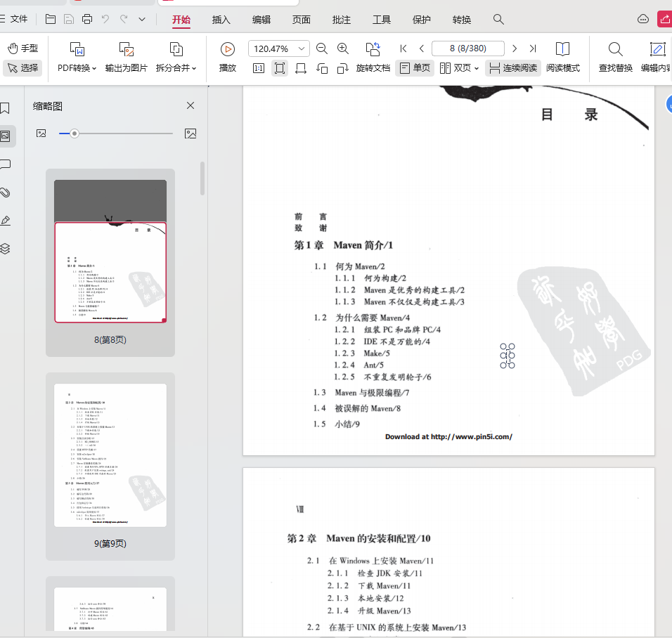Select the page 9 thumbnail
Viewport: 672px width, 638px height.
point(110,455)
